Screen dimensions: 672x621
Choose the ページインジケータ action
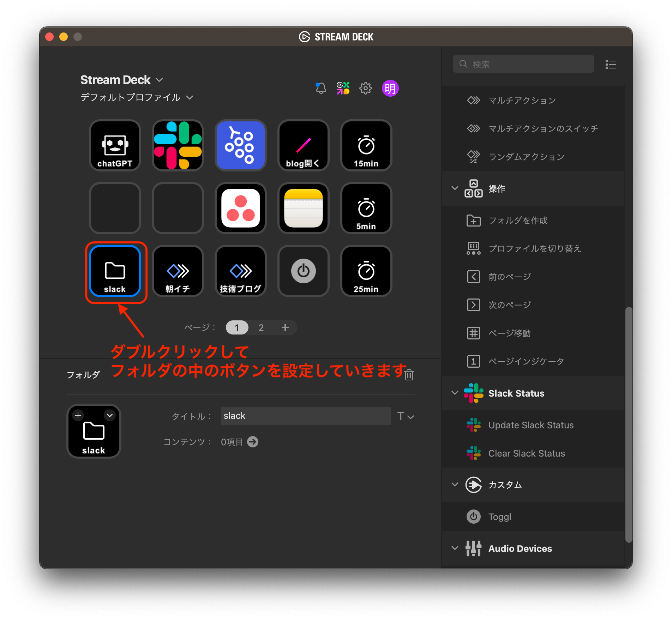533,362
